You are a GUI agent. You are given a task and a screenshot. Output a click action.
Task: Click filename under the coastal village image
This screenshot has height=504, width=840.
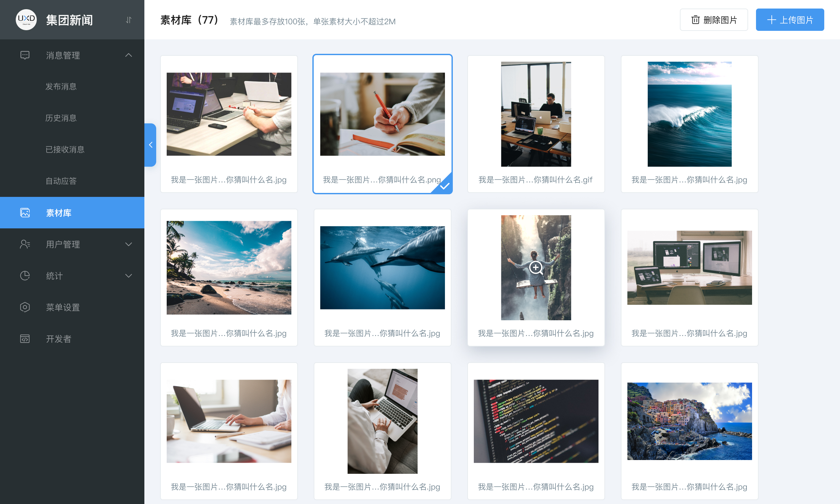pyautogui.click(x=689, y=487)
